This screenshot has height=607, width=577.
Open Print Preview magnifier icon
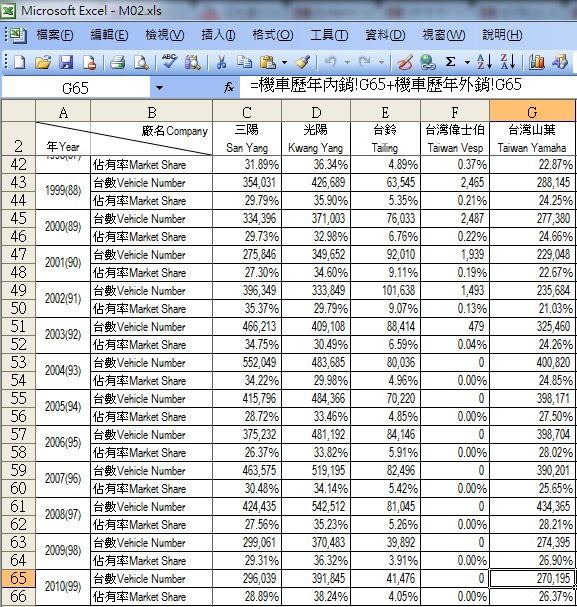pos(141,62)
